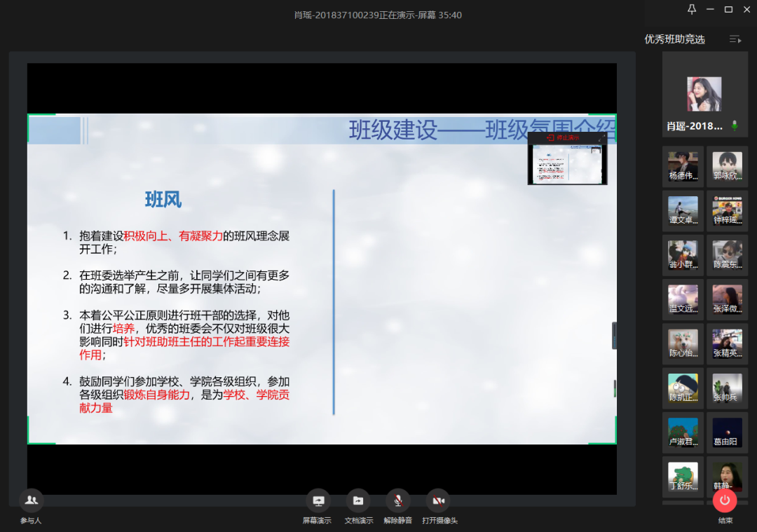Maximize the meeting window
The height and width of the screenshot is (532, 757).
(x=728, y=9)
